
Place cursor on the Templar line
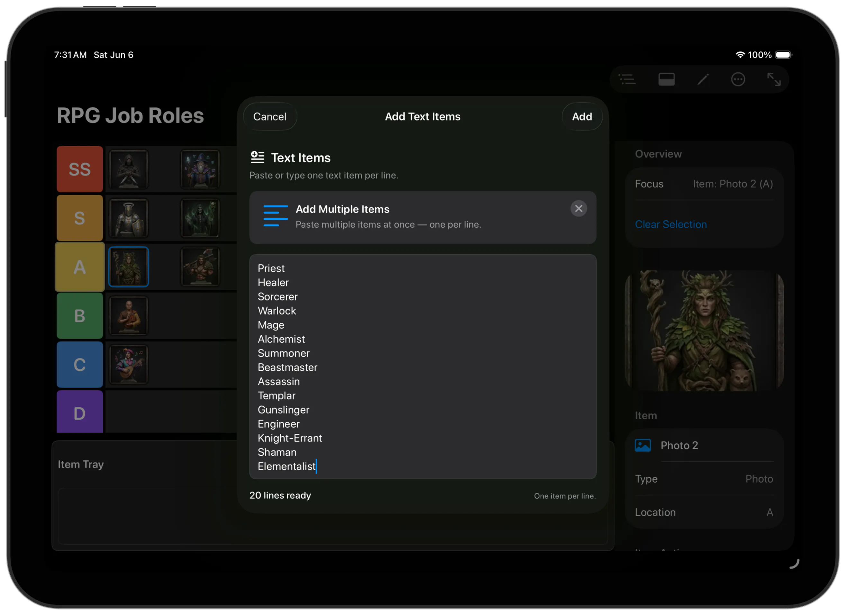(x=277, y=396)
